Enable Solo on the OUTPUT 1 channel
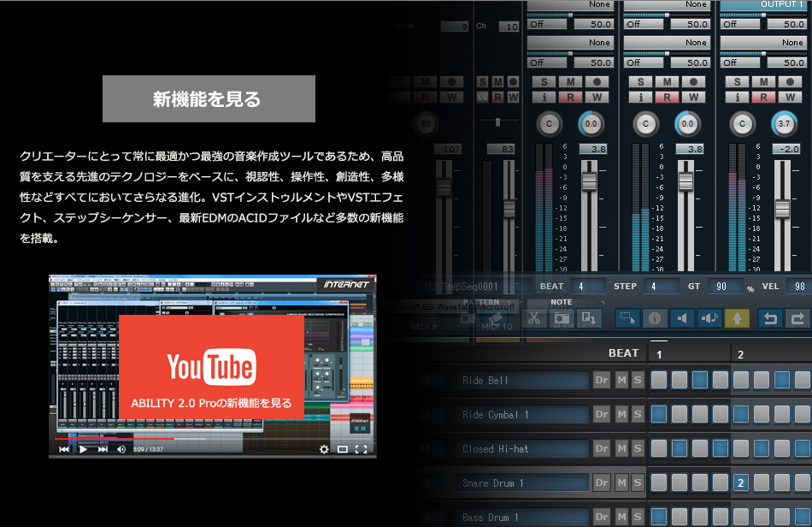This screenshot has height=527, width=812. (737, 81)
